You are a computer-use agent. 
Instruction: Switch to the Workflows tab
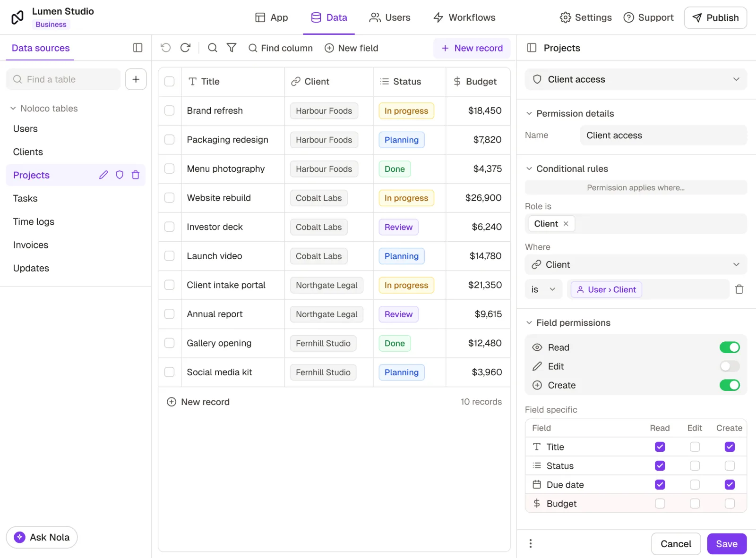(464, 17)
